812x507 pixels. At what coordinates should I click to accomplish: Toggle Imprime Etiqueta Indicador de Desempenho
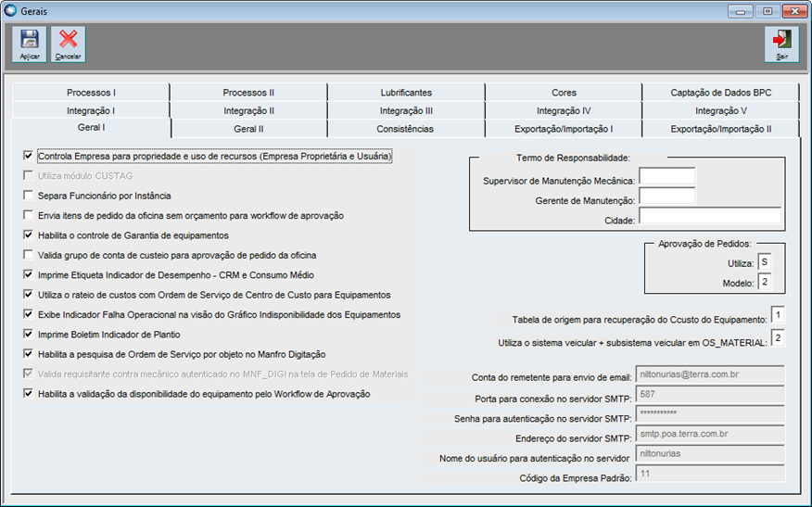[28, 274]
